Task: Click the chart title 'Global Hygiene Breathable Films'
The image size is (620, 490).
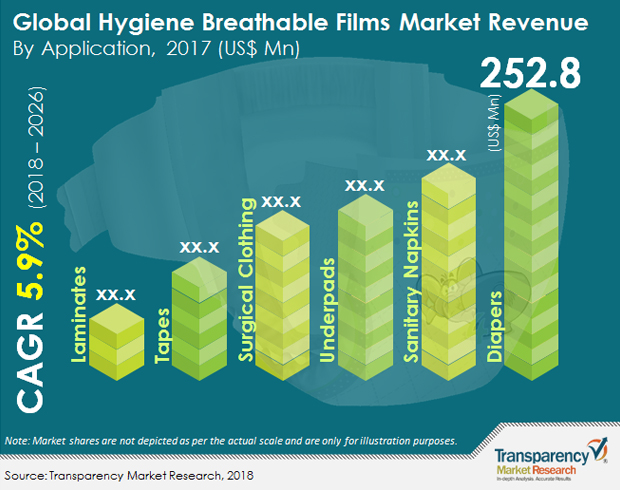Action: (x=201, y=22)
